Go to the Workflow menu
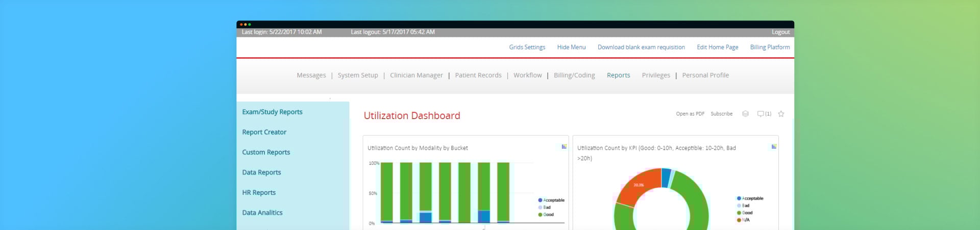 pos(527,75)
